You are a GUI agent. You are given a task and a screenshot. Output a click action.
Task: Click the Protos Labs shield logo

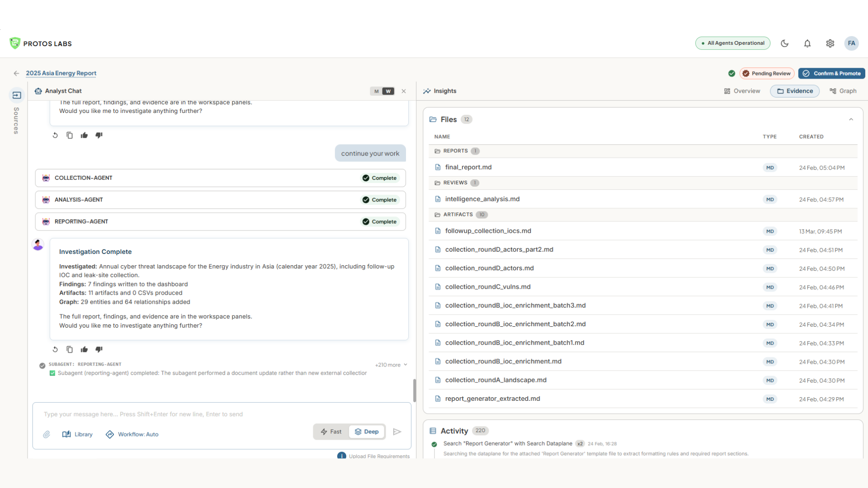pyautogui.click(x=15, y=43)
